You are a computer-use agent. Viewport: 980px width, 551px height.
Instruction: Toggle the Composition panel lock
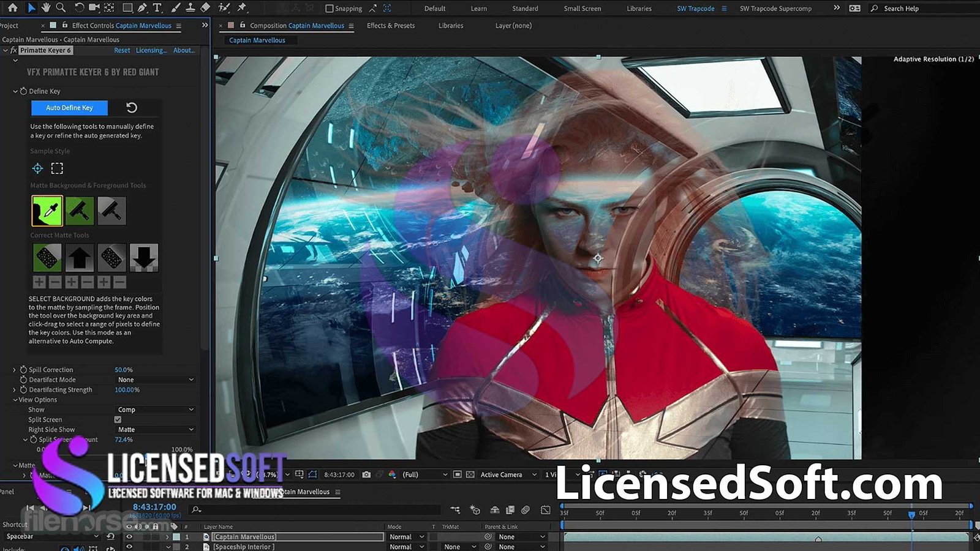coord(243,25)
